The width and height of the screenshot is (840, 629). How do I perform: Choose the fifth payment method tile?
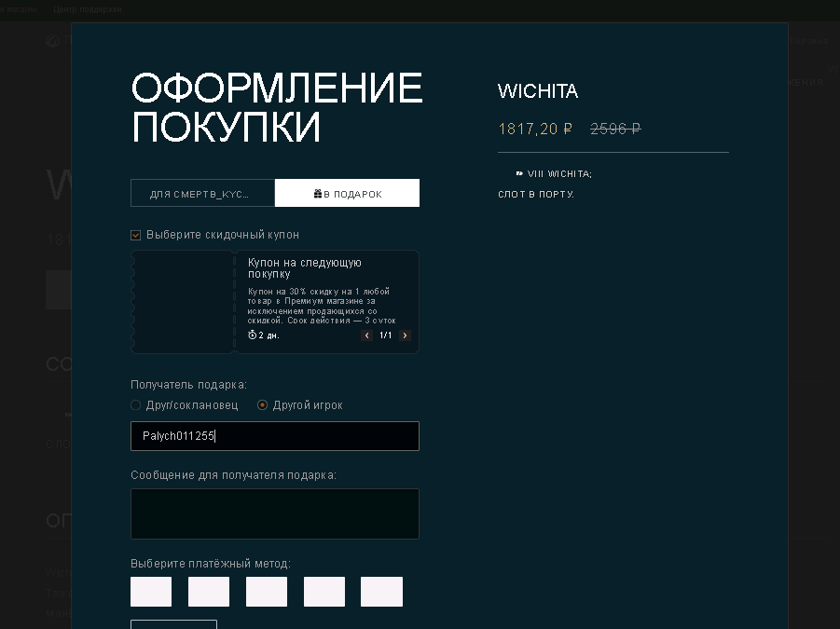click(x=381, y=592)
